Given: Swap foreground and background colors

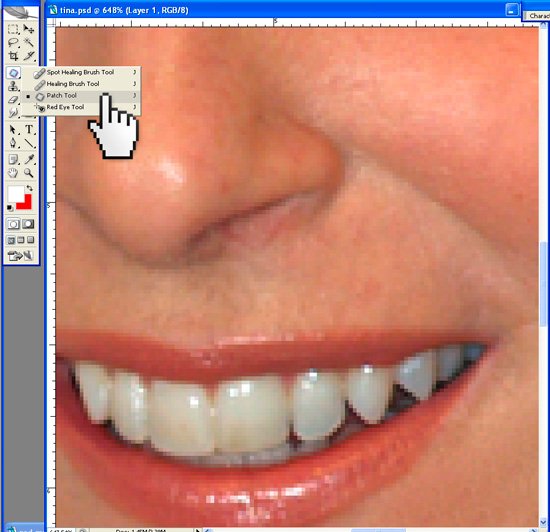Looking at the screenshot, I should [x=30, y=188].
